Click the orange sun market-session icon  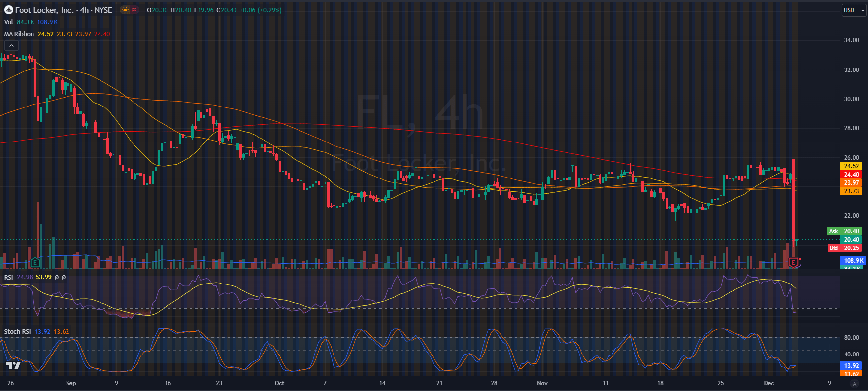point(125,10)
